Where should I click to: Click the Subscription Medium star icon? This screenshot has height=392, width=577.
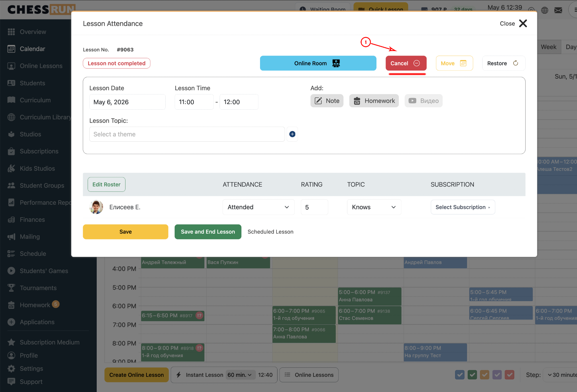pyautogui.click(x=11, y=342)
